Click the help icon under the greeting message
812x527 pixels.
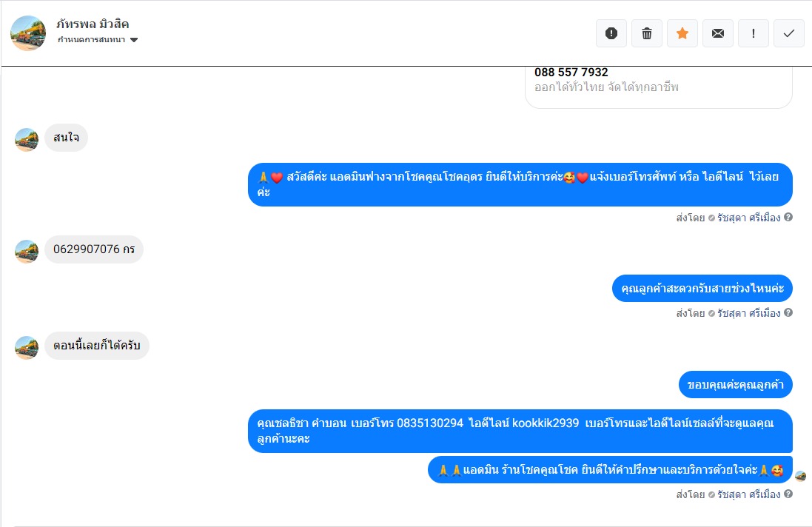pos(788,218)
